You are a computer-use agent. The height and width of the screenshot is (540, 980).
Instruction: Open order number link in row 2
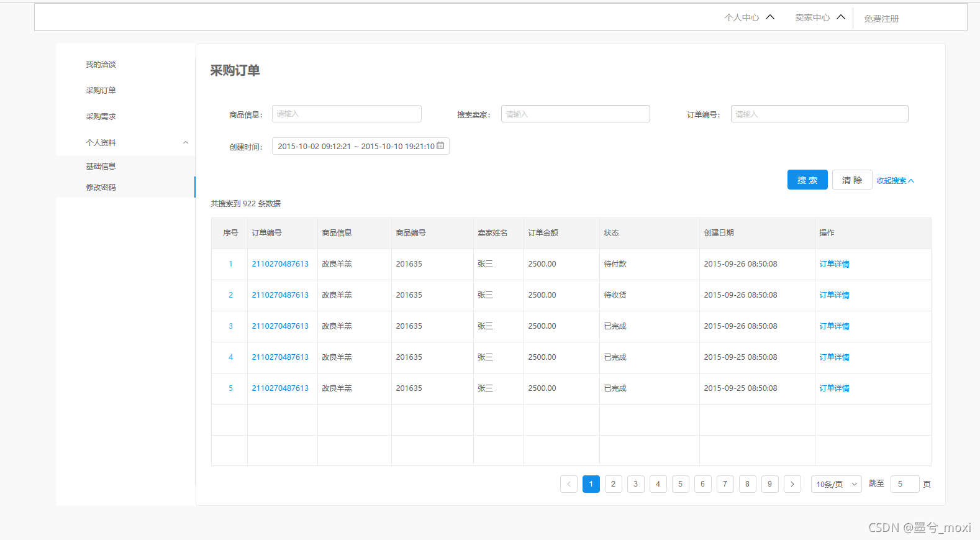coord(280,295)
